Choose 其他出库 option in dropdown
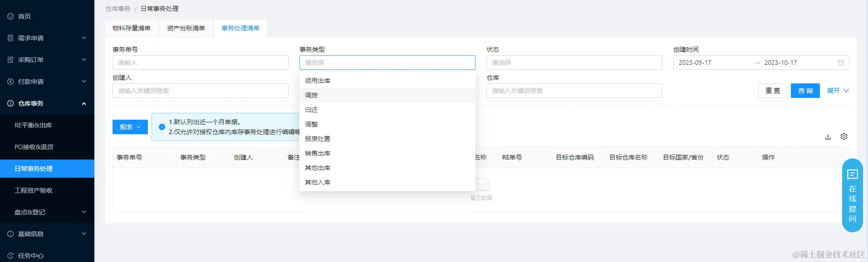Screen dimensions: 868x262 point(387,168)
